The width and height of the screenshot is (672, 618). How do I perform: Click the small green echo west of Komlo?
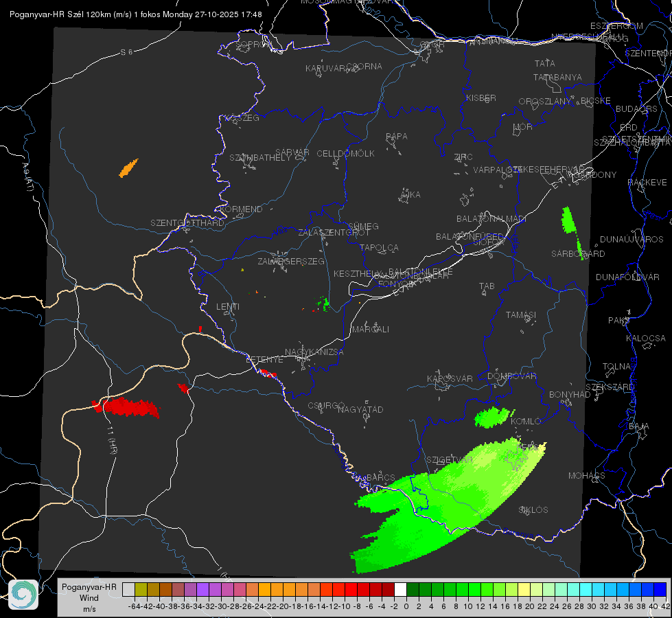(x=494, y=417)
